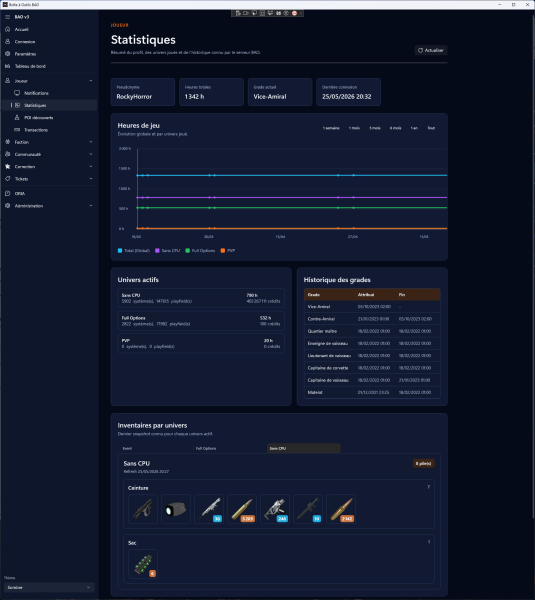The width and height of the screenshot is (535, 600).
Task: Select the 3 mois time range
Action: pyautogui.click(x=375, y=128)
